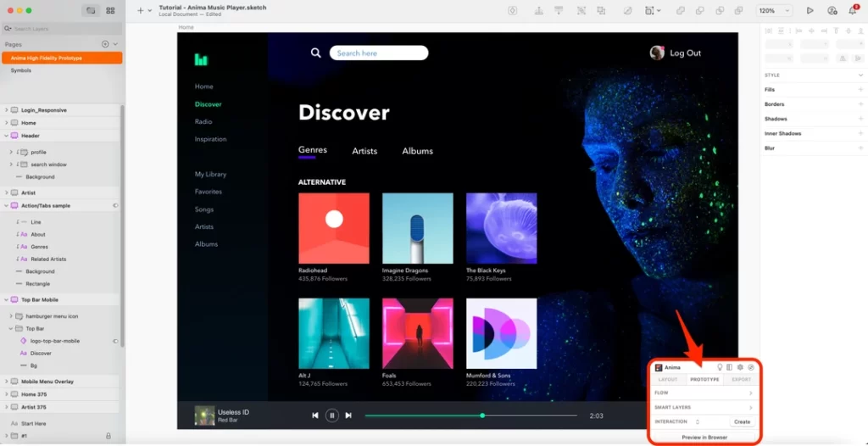Click the Radiohead album thumbnail

coord(334,228)
